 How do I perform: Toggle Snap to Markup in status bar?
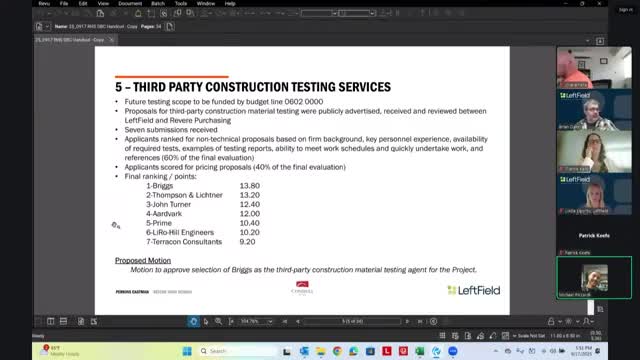[480, 336]
